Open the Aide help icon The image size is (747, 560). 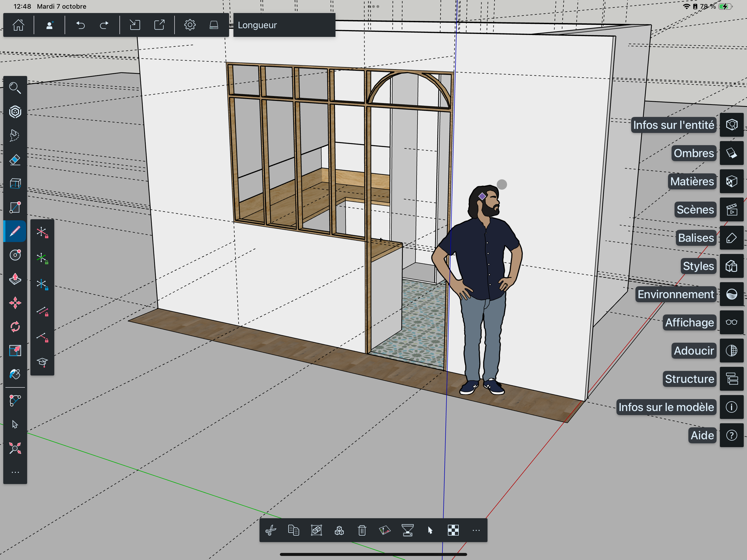pos(732,435)
